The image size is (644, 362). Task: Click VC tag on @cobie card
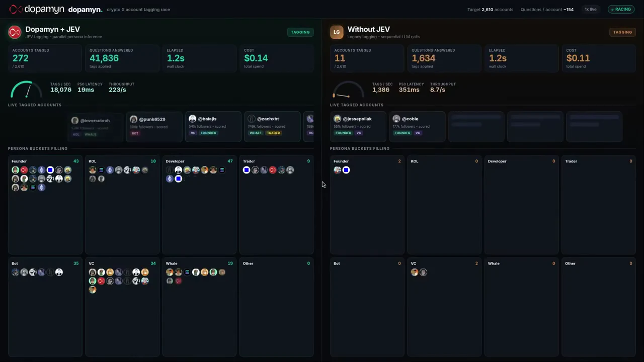(x=418, y=133)
